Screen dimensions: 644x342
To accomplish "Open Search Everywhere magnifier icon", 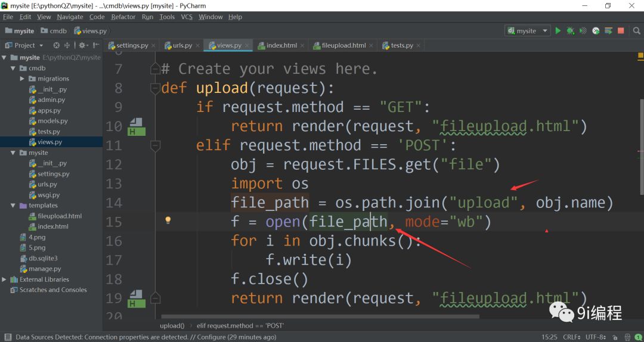I will [x=636, y=31].
